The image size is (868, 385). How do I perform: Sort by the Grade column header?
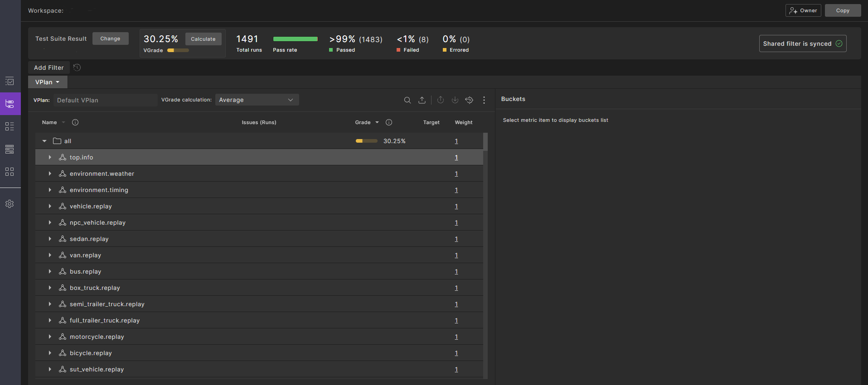coord(363,122)
